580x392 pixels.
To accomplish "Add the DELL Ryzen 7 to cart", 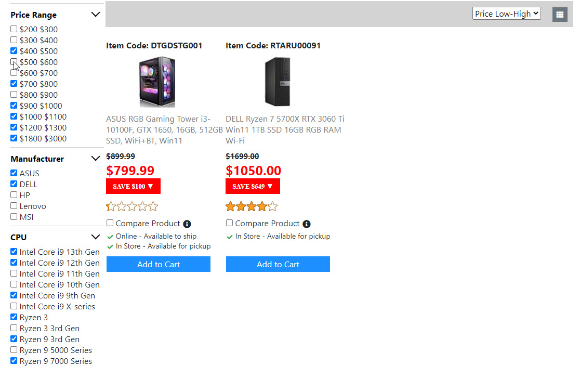I will (278, 264).
